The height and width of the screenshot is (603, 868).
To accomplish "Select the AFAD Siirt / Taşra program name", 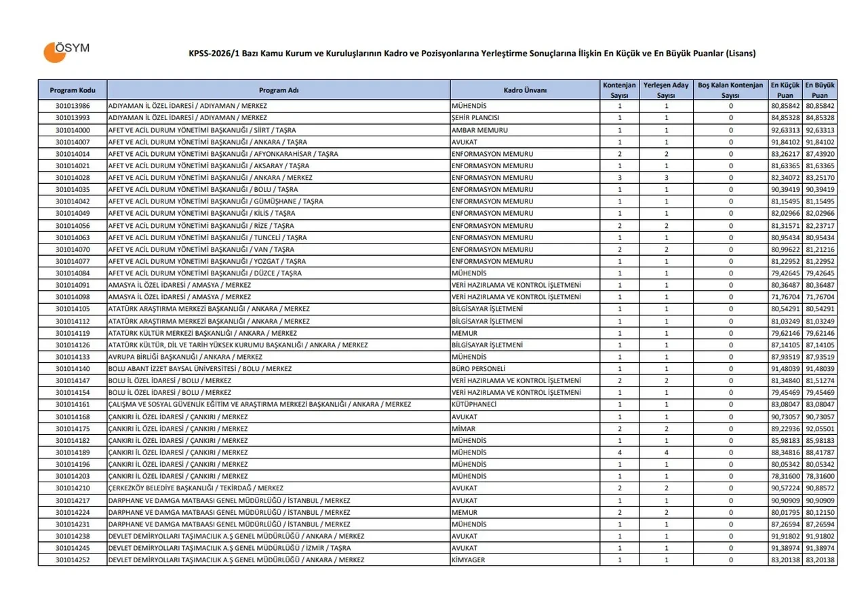I will coord(202,130).
